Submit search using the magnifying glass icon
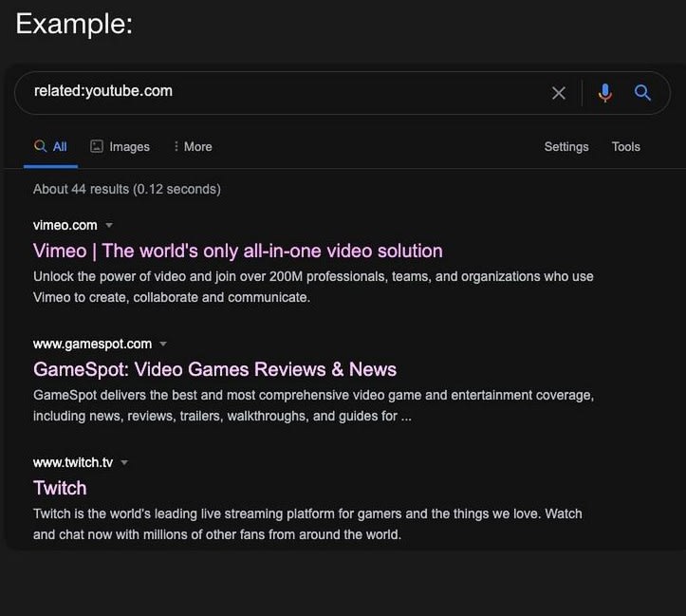Image resolution: width=686 pixels, height=616 pixels. click(x=642, y=92)
